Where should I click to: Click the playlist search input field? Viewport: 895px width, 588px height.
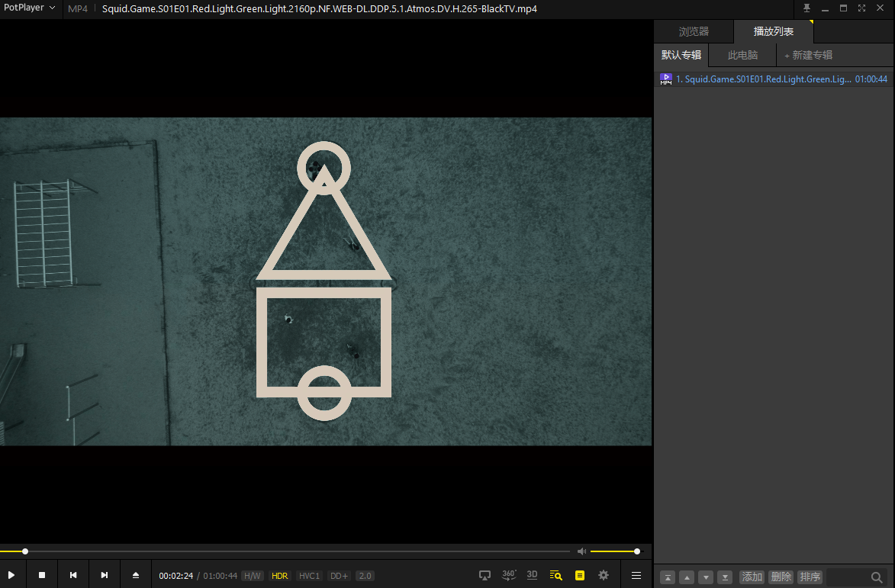coord(848,577)
